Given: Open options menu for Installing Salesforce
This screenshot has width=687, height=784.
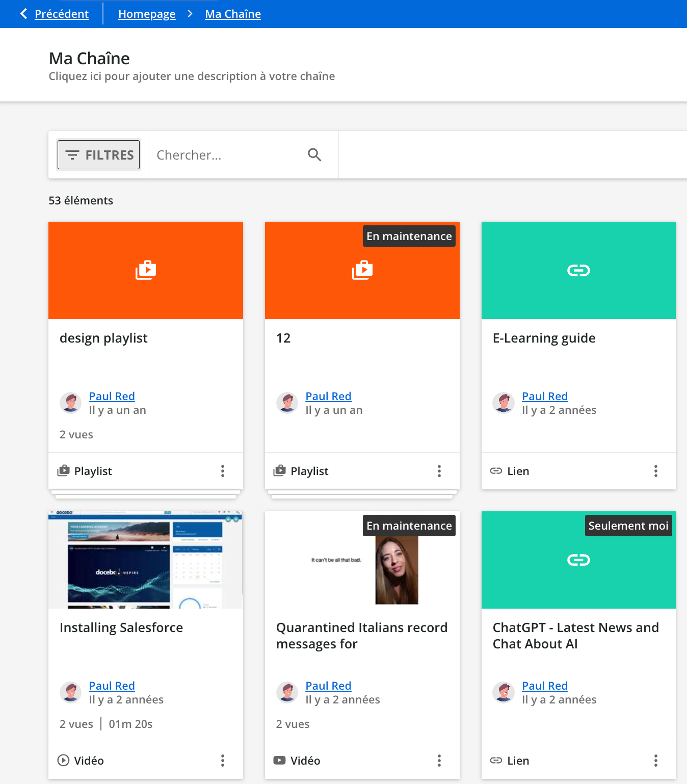Looking at the screenshot, I should [223, 761].
